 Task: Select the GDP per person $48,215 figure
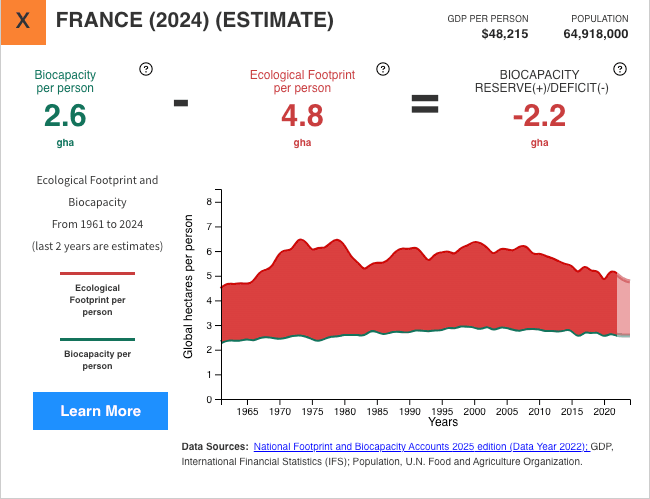[505, 34]
